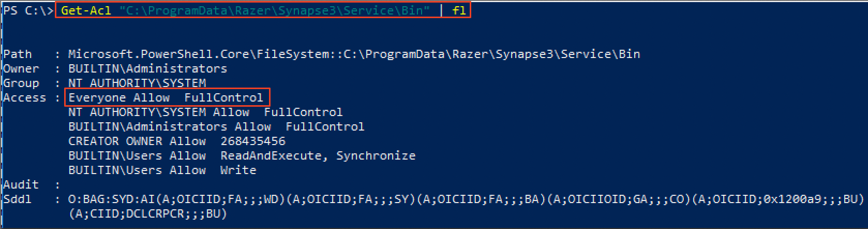Click the BUILTIN\Users ReadAndExecute, Synchronize line
This screenshot has width=868, height=229.
[242, 156]
